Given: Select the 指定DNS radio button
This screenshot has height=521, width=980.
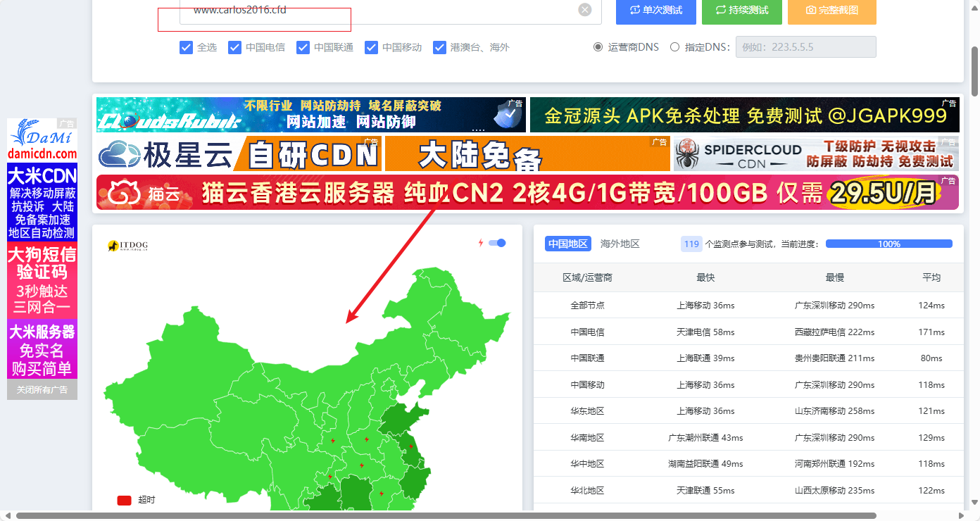Looking at the screenshot, I should point(674,47).
